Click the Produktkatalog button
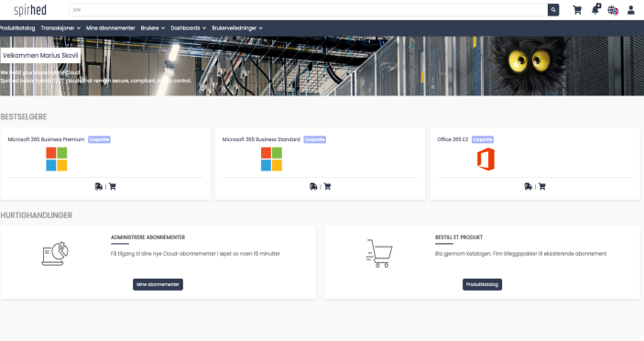The width and height of the screenshot is (644, 341). 482,284
